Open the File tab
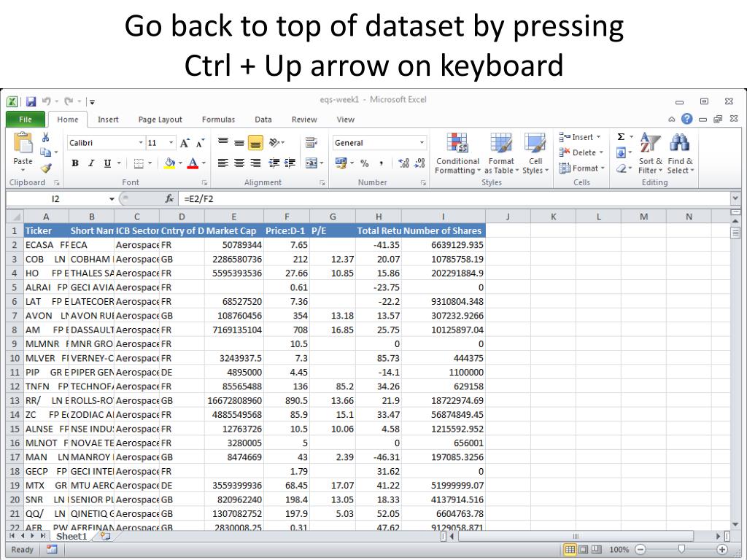Image resolution: width=747 pixels, height=560 pixels. [x=26, y=119]
